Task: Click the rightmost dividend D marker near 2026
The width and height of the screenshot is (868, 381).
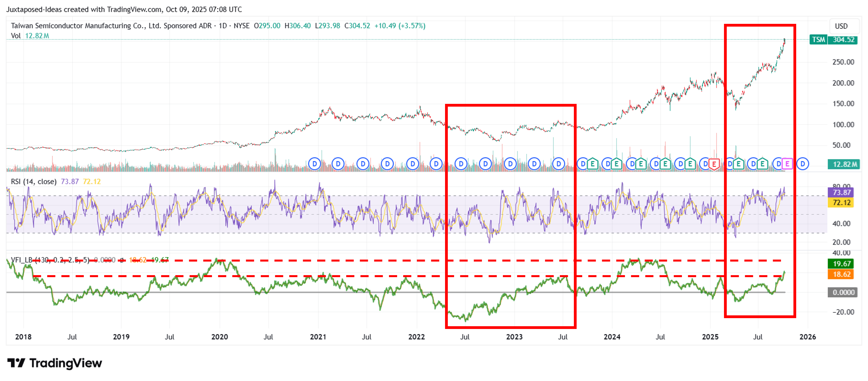Action: click(803, 164)
